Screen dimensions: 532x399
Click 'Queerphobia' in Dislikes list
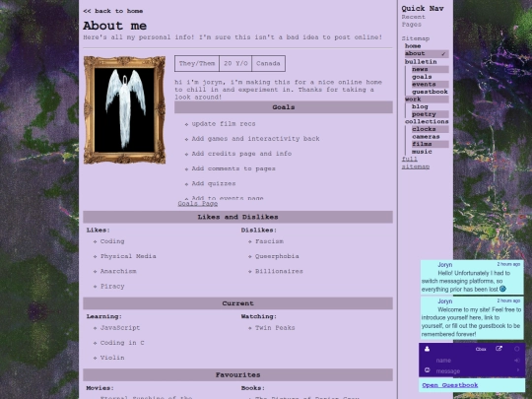coord(277,256)
